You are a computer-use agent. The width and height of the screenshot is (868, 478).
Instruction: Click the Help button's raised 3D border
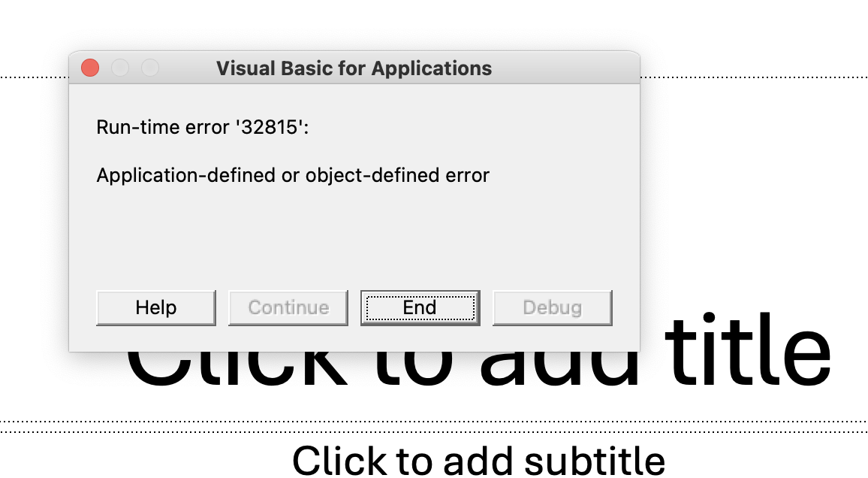click(155, 322)
